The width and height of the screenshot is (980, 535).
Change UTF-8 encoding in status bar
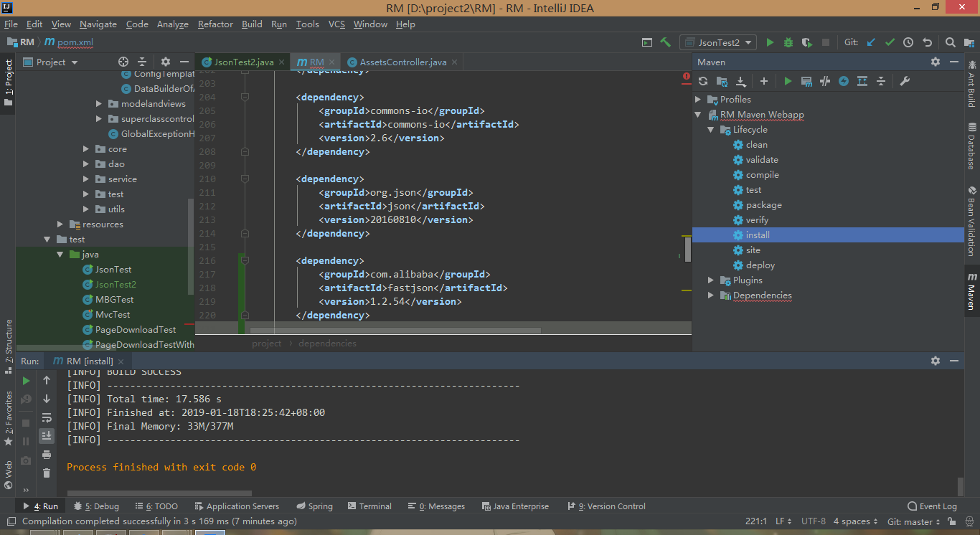814,521
